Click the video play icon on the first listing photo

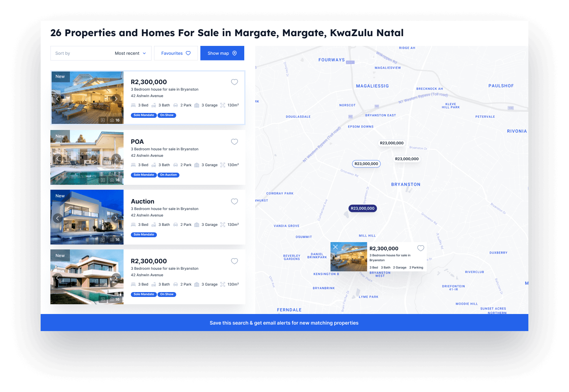103,120
